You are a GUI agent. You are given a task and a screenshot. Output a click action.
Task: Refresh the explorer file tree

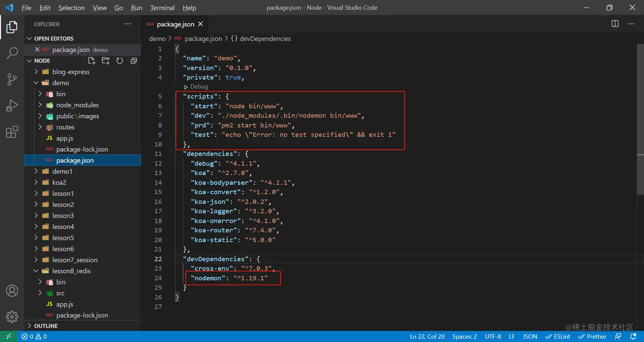tap(120, 60)
